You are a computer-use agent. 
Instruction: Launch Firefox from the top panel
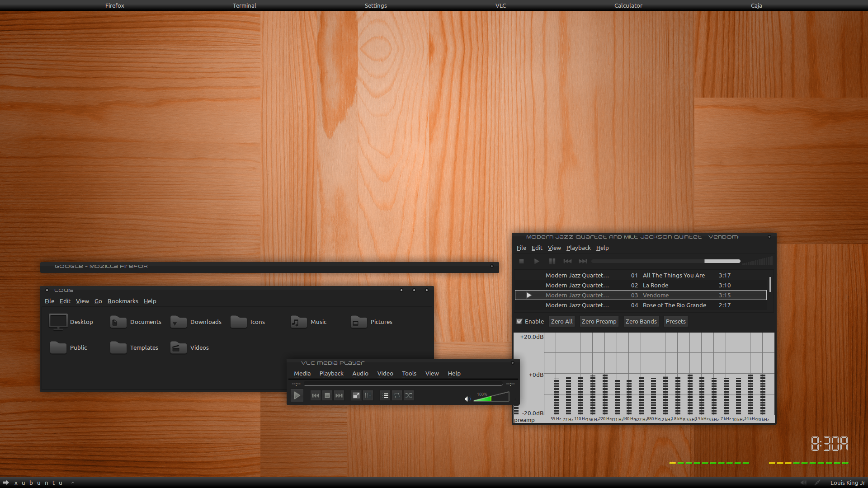pos(115,5)
